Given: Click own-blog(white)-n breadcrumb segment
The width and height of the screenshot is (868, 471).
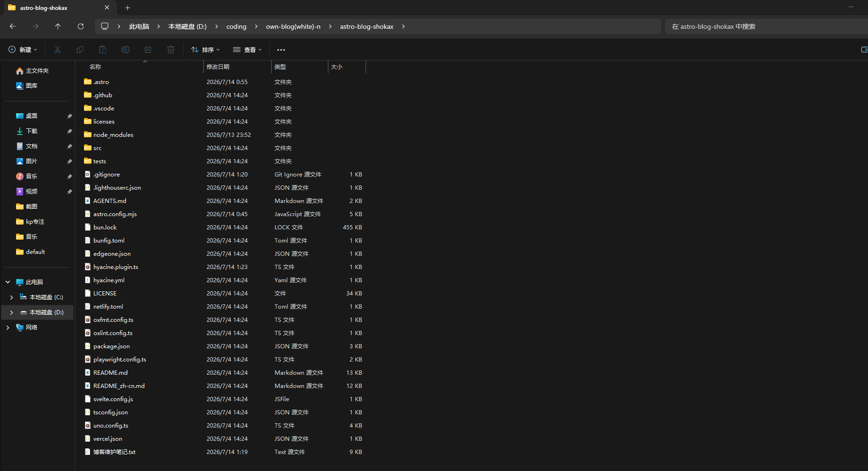Looking at the screenshot, I should point(293,26).
